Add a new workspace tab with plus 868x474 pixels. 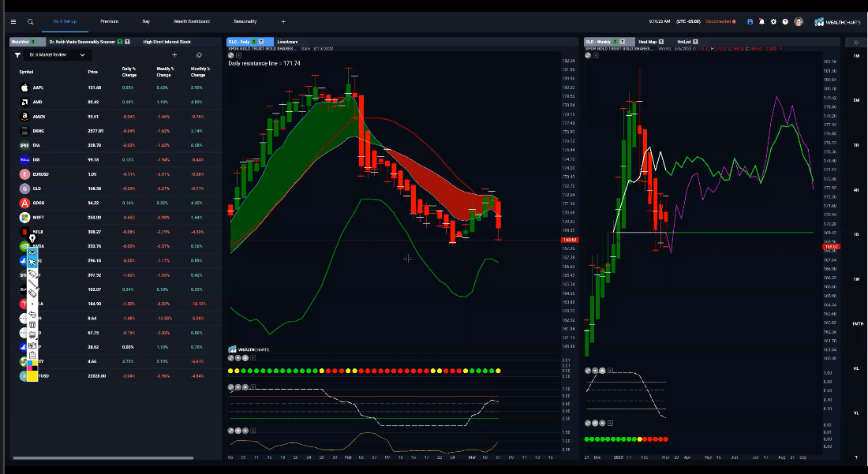283,21
